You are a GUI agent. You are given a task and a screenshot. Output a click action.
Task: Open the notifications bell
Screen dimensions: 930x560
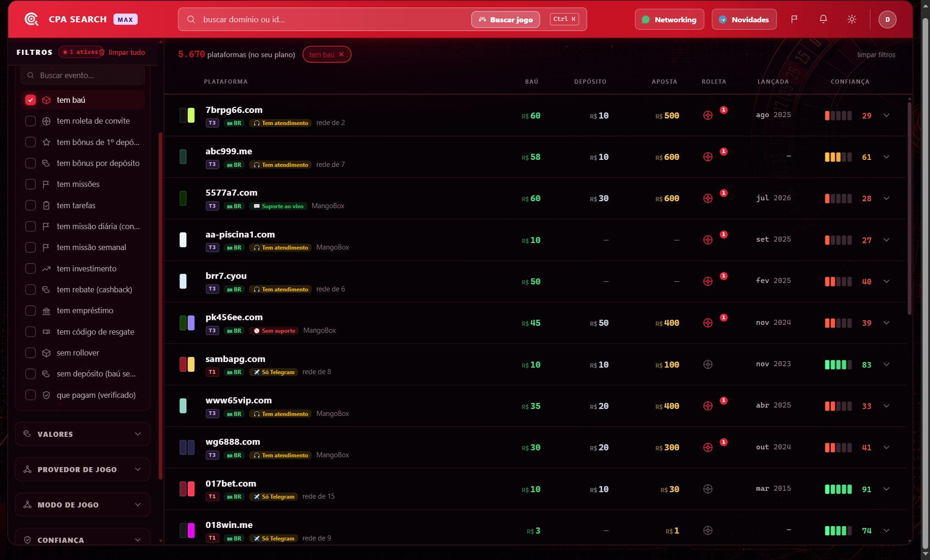click(x=823, y=20)
